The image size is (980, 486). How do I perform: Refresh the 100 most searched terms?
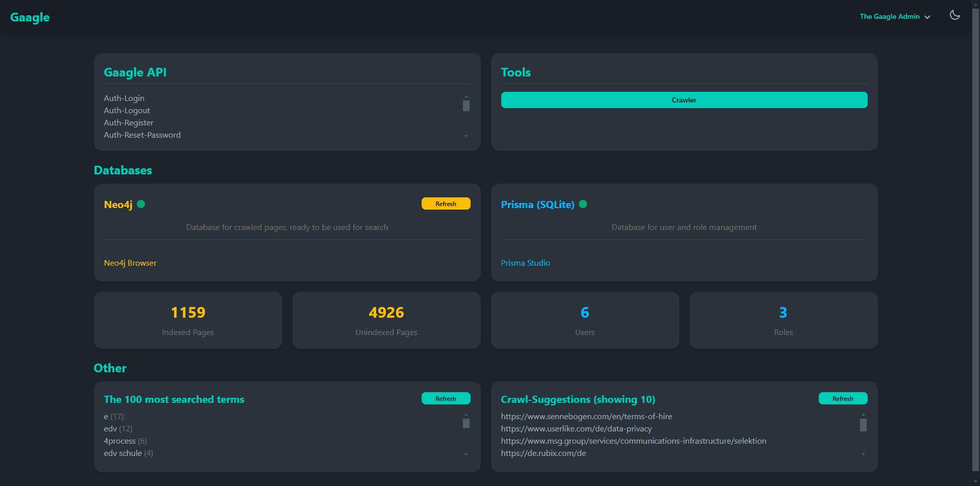click(x=446, y=398)
